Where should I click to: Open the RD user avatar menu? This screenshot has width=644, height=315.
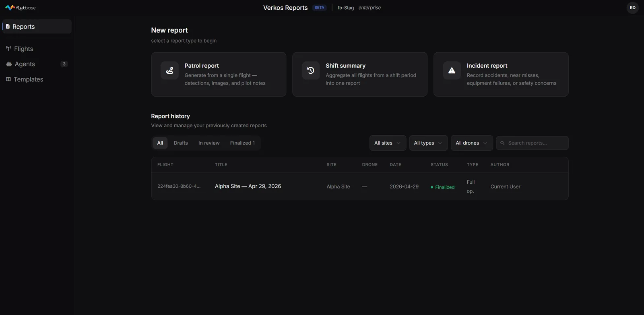point(632,8)
